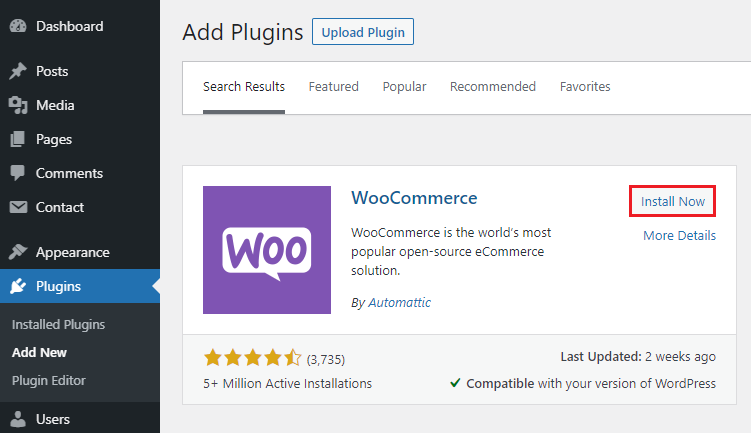Click the Upload Plugin button
The height and width of the screenshot is (433, 751).
tap(363, 32)
